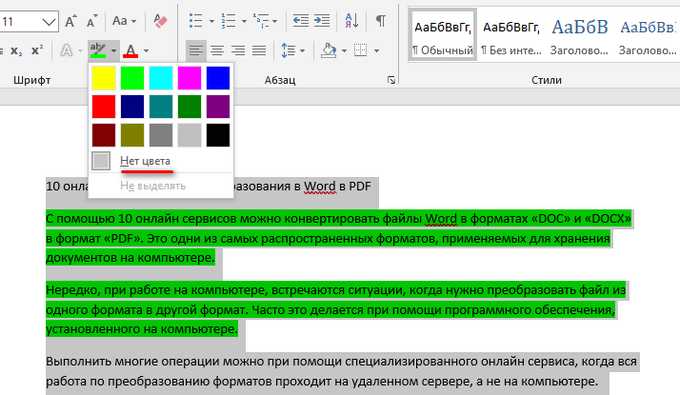This screenshot has height=395, width=680.
Task: Apply borders to the paragraph
Action: tap(360, 51)
